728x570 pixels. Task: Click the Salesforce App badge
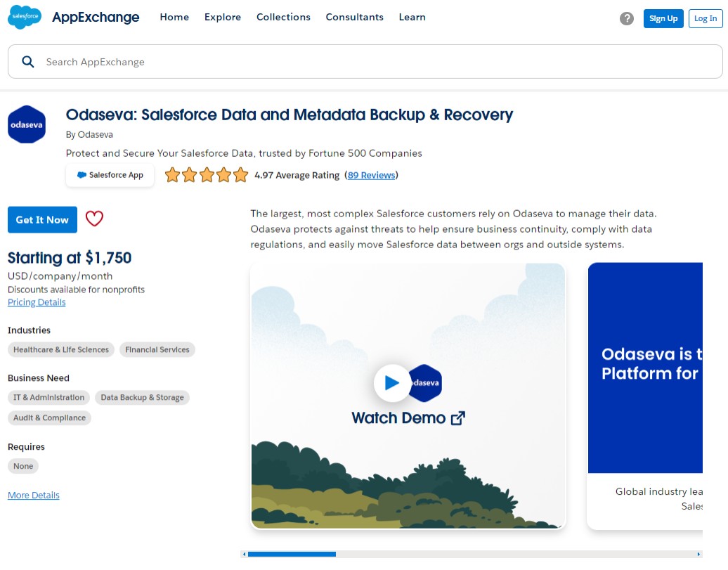pyautogui.click(x=110, y=175)
